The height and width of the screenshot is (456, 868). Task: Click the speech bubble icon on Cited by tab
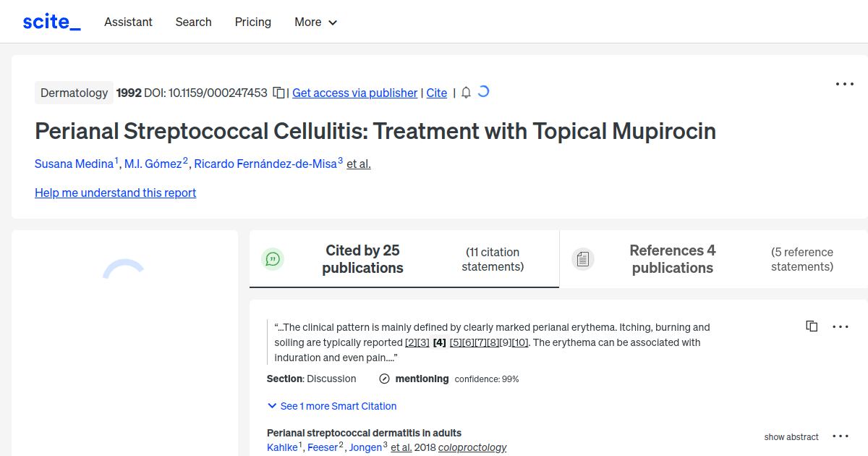[x=273, y=258]
